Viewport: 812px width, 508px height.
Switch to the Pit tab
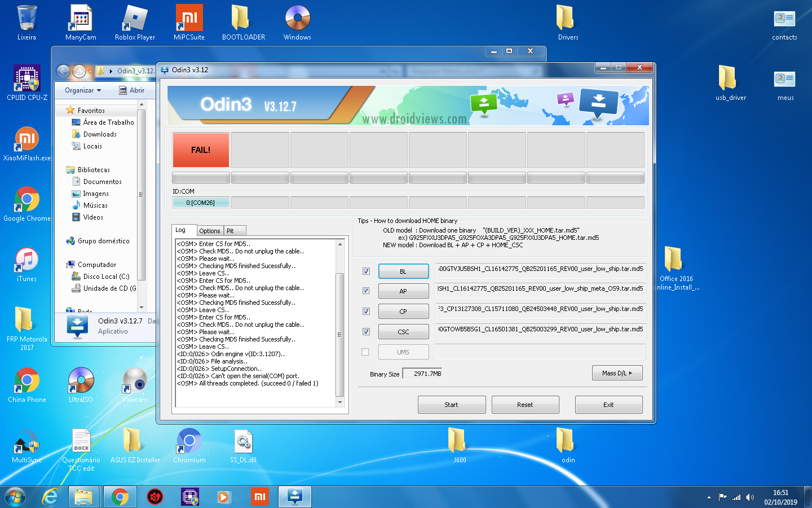click(x=235, y=231)
